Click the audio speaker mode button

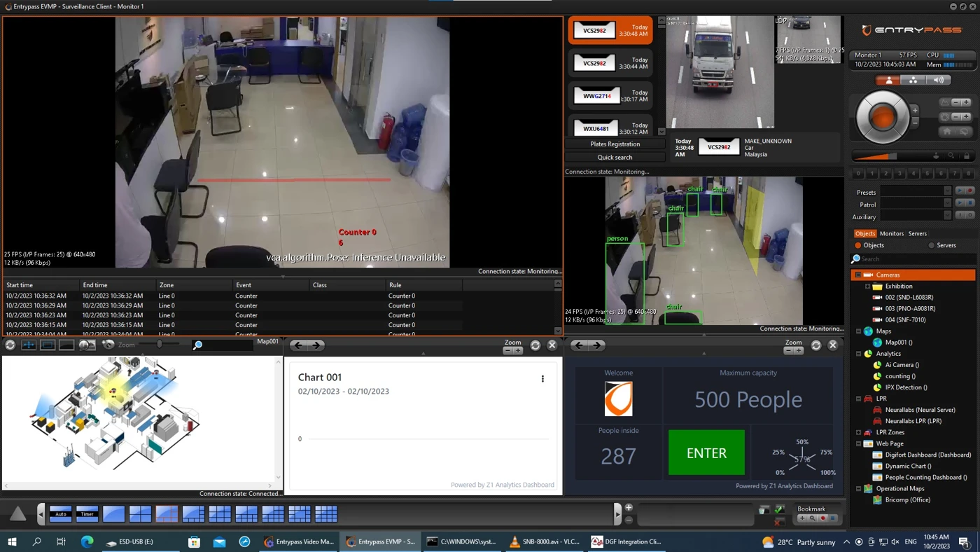(x=939, y=81)
